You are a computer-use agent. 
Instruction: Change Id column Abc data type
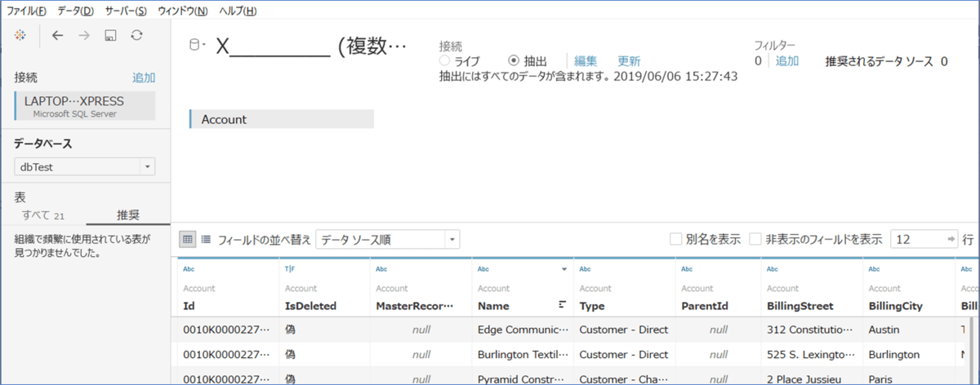(189, 268)
